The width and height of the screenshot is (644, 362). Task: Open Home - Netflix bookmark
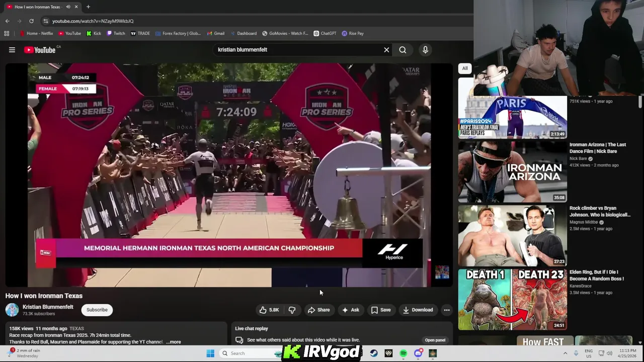point(36,33)
